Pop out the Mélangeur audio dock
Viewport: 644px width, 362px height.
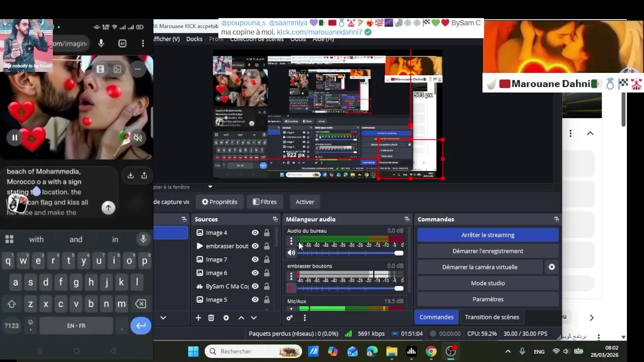coord(407,219)
